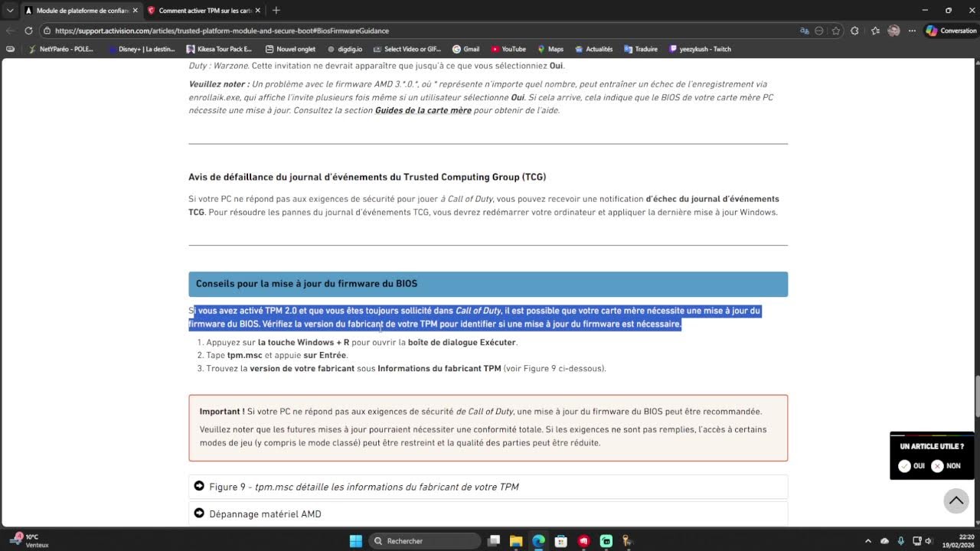Viewport: 980px width, 551px height.
Task: Open Copilot Conversation button
Action: tap(952, 31)
